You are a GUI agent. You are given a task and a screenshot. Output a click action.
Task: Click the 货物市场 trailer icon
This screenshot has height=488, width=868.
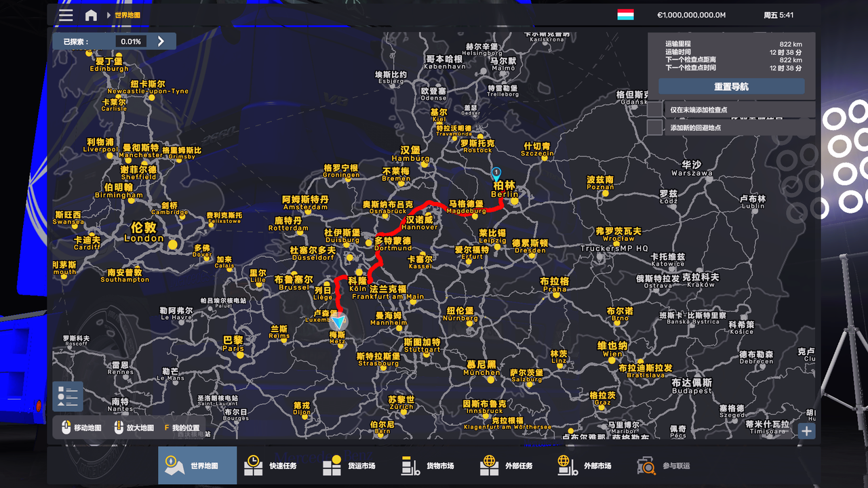[x=410, y=466]
